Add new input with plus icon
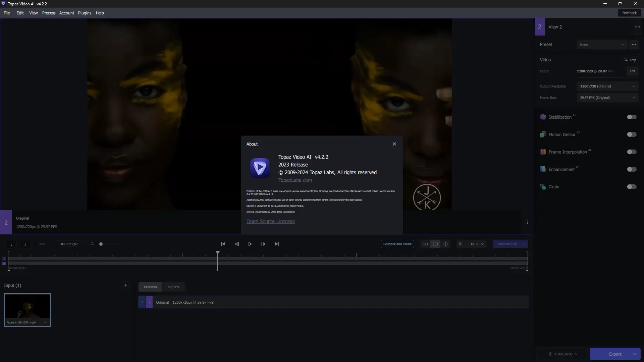Image resolution: width=644 pixels, height=362 pixels. 125,285
